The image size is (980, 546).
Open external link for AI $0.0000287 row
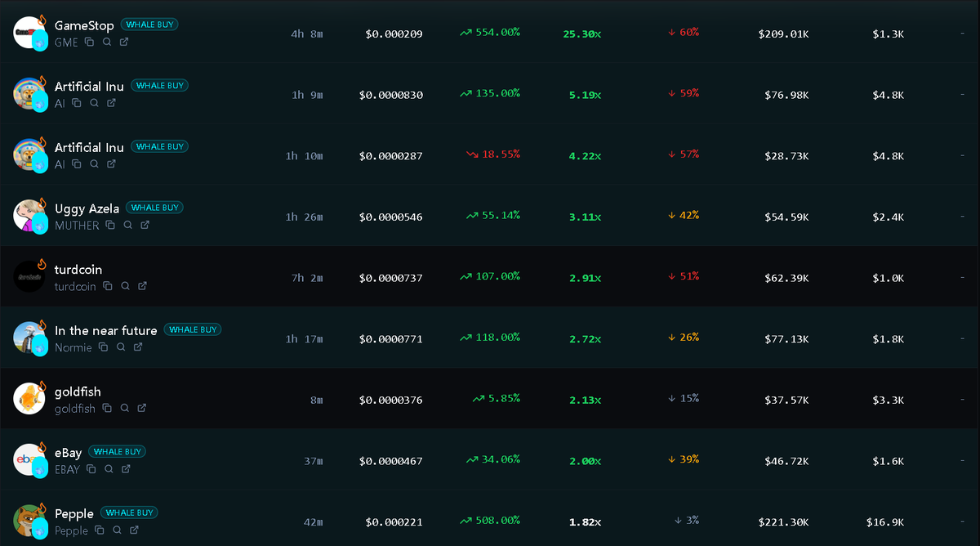(x=111, y=163)
